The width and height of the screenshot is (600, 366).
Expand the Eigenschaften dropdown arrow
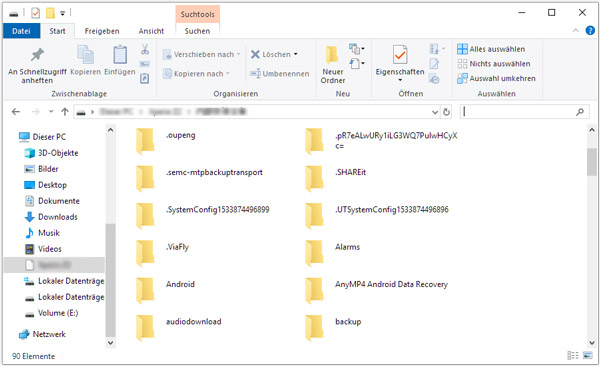coord(400,80)
